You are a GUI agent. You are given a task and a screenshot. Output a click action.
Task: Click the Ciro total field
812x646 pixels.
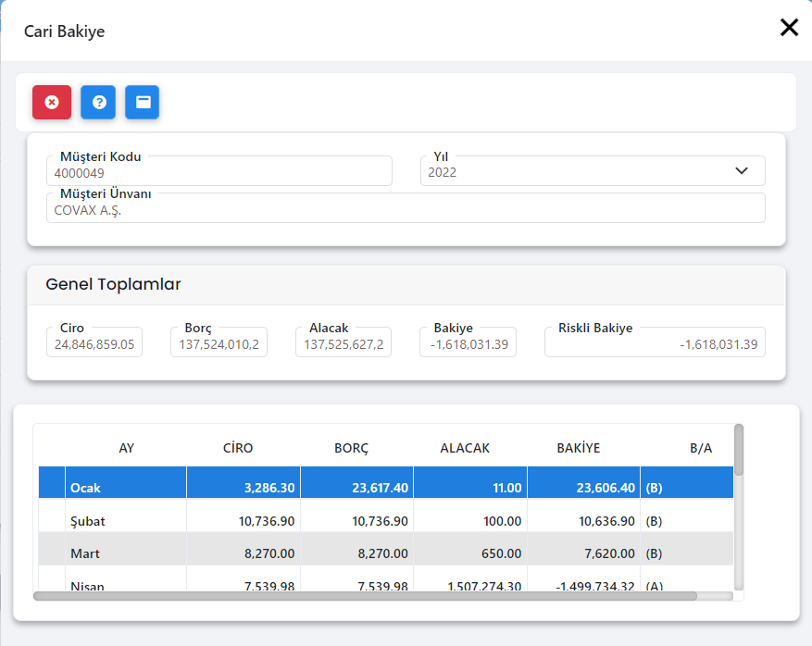click(x=94, y=344)
